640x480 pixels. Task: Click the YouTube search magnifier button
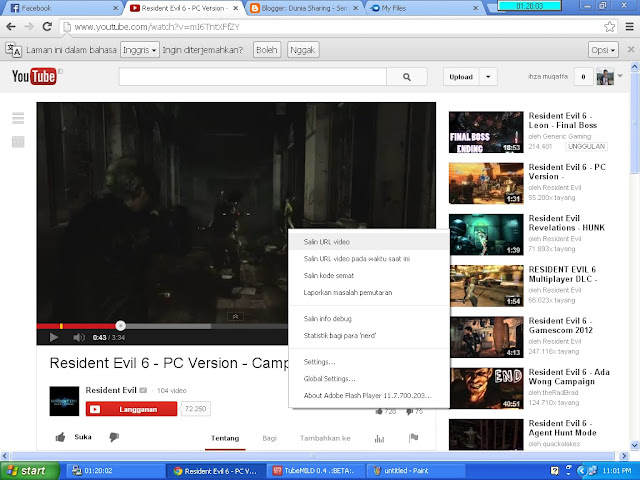pos(407,77)
